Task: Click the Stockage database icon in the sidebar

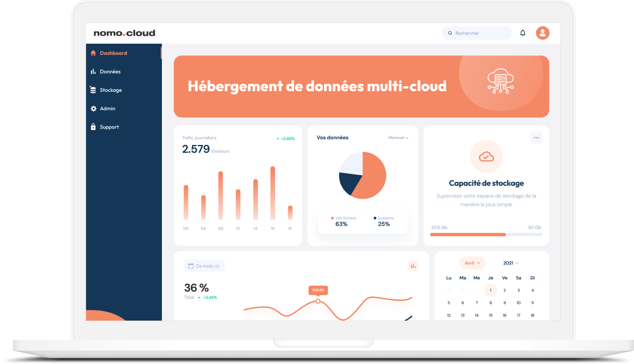Action: pyautogui.click(x=93, y=90)
